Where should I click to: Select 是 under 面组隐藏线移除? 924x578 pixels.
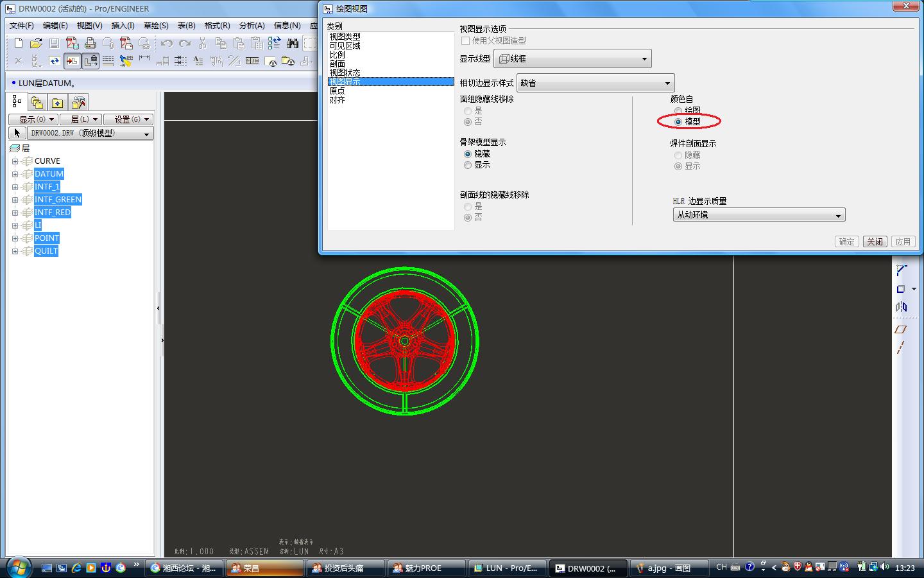click(x=468, y=111)
